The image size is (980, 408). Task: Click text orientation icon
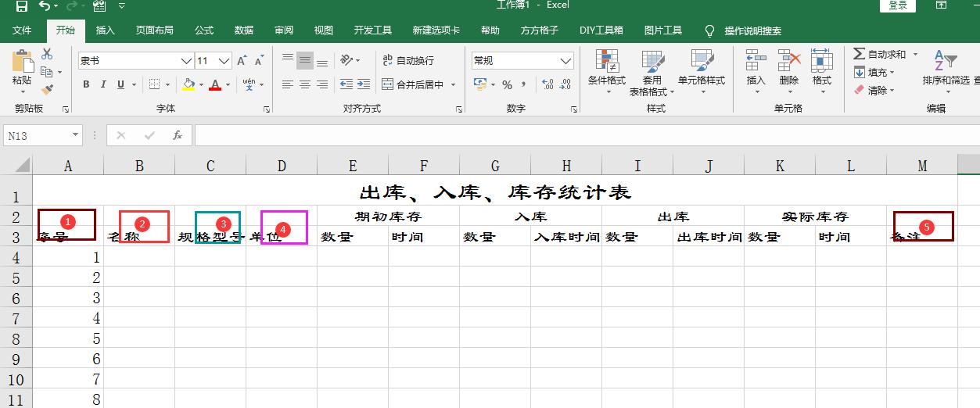tap(346, 60)
